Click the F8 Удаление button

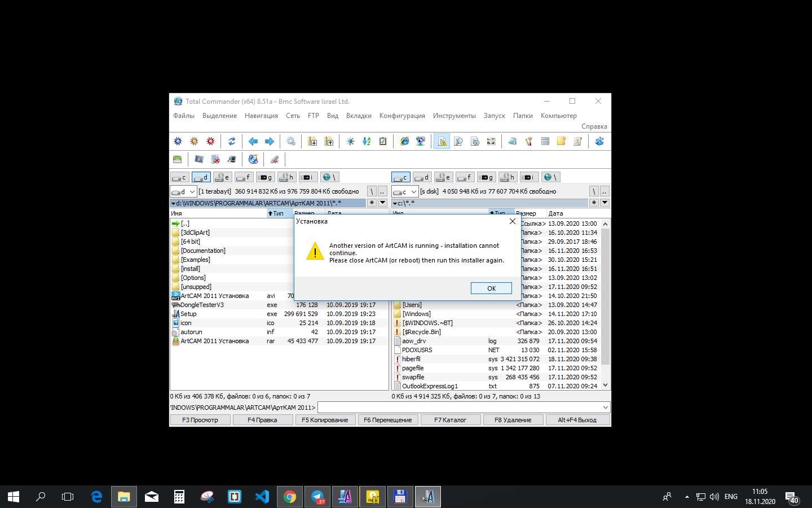coord(513,420)
